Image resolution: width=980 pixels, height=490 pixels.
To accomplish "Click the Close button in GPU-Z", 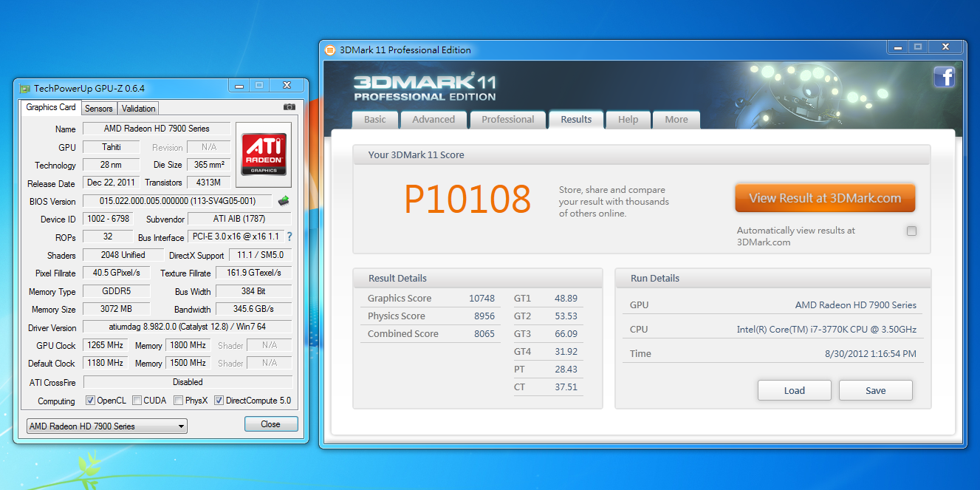I will coord(271,424).
